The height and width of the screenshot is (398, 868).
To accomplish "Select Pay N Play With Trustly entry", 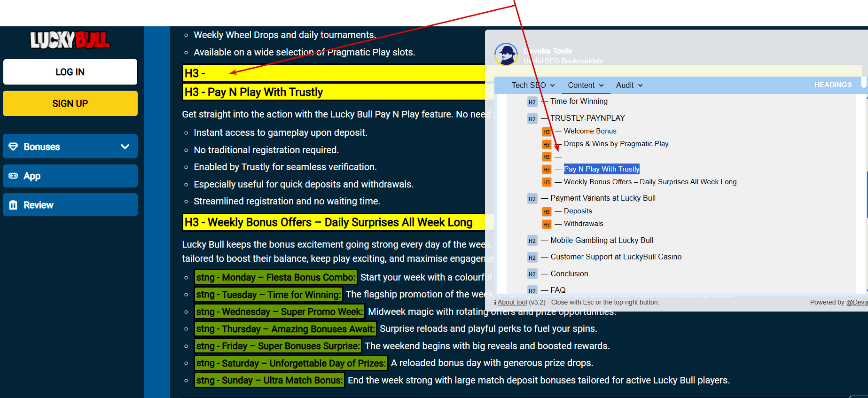I will (602, 169).
